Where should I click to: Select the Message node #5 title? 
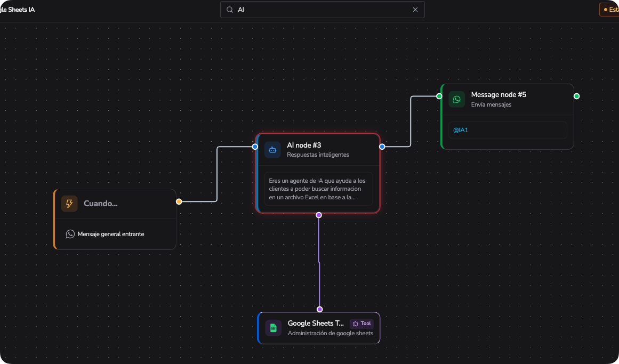click(x=499, y=95)
